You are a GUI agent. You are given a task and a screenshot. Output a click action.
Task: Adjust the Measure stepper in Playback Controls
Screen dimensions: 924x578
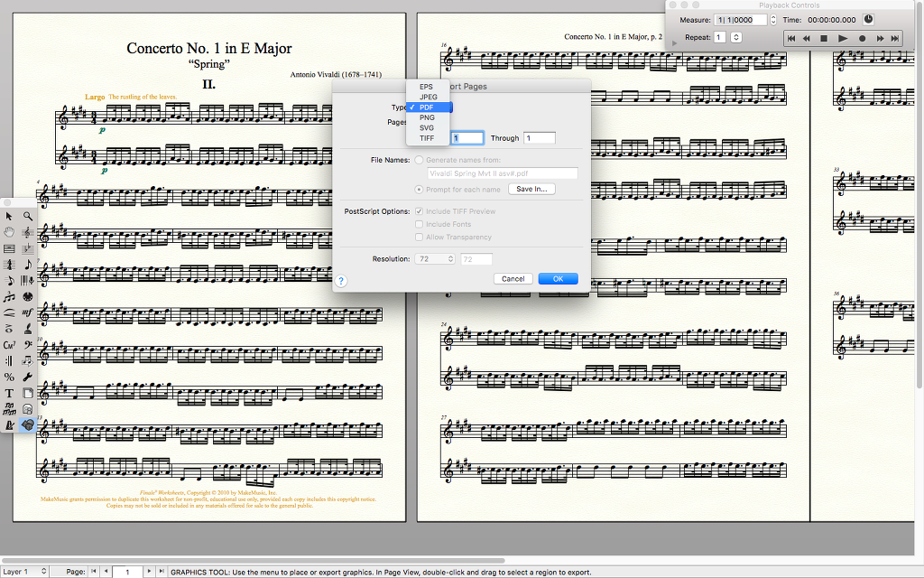(x=773, y=20)
